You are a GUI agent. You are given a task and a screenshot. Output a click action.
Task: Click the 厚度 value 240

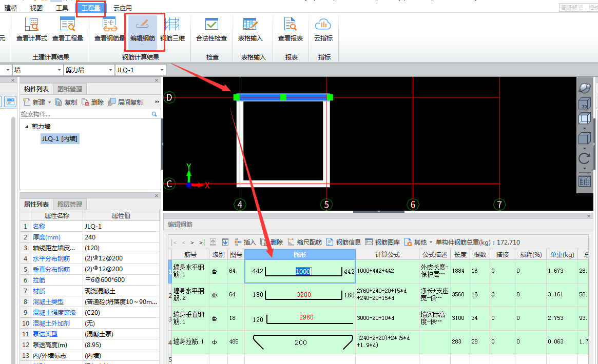tap(121, 237)
